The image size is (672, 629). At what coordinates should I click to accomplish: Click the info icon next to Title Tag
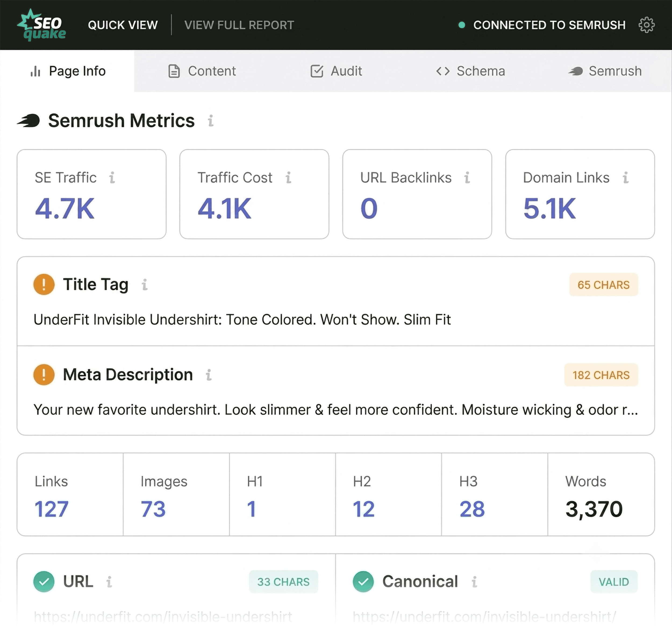coord(144,285)
